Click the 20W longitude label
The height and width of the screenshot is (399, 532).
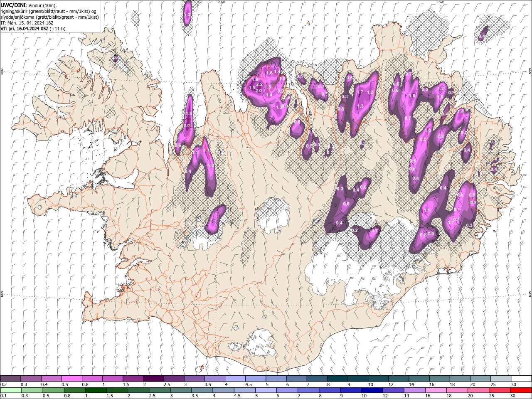tap(221, 2)
